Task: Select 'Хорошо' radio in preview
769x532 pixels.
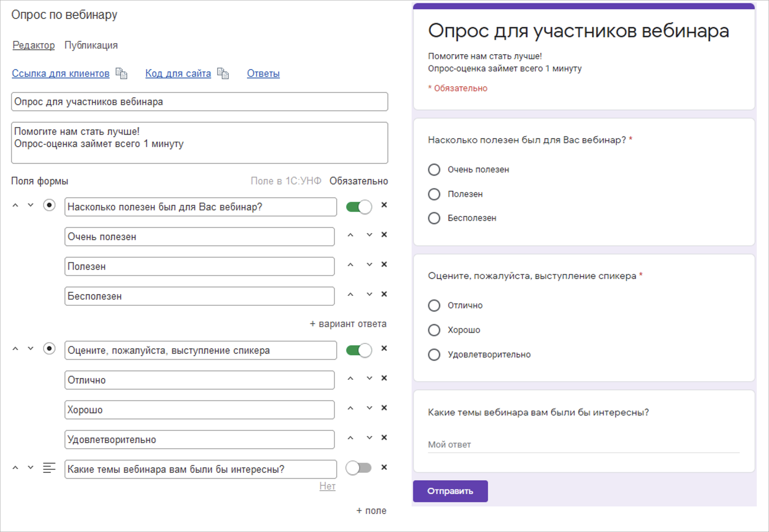Action: coord(434,330)
